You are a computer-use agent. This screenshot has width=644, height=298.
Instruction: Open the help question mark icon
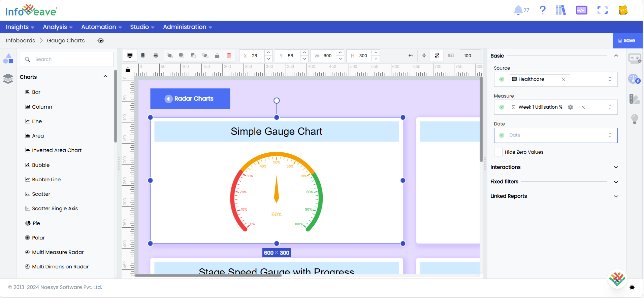[x=543, y=10]
